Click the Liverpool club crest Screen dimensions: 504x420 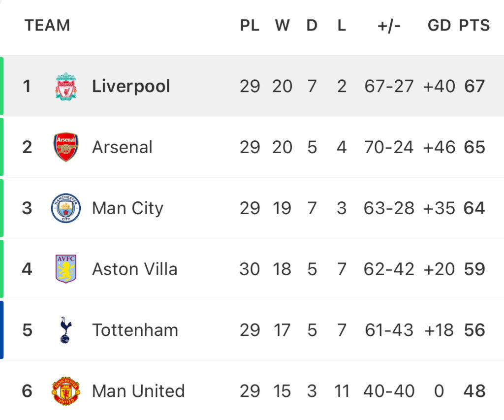[x=66, y=86]
